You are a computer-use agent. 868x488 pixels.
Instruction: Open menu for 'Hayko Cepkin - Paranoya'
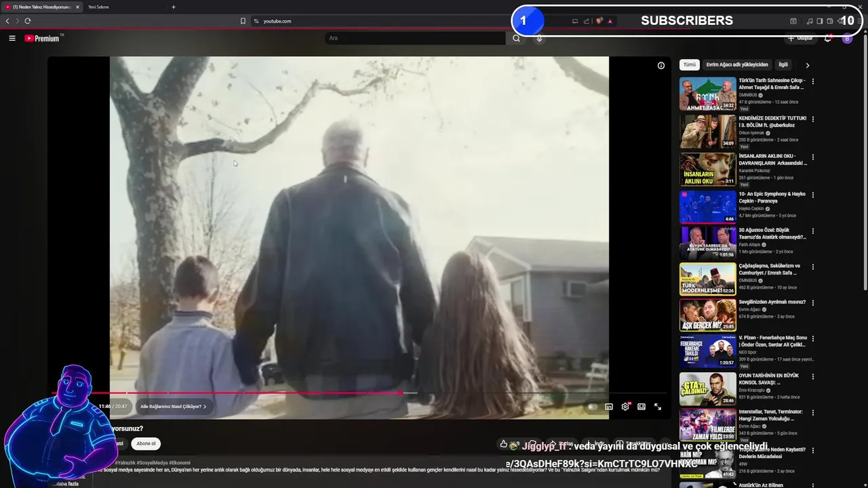(x=812, y=195)
